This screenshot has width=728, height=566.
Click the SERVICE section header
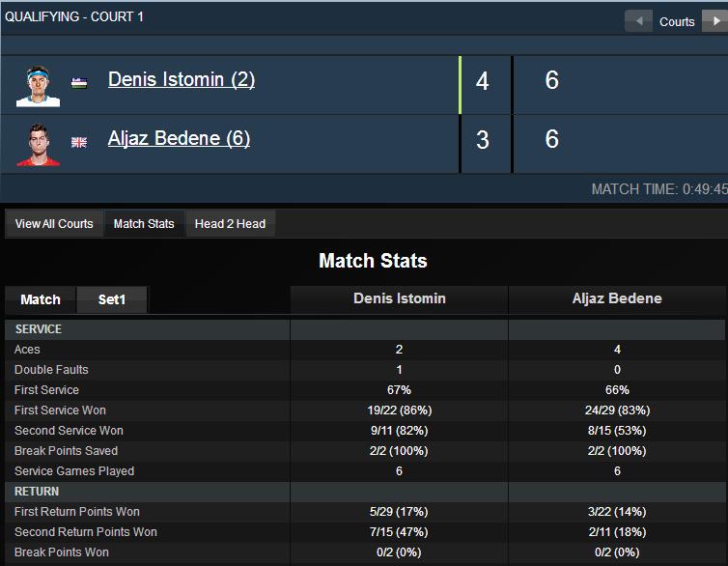coord(38,329)
